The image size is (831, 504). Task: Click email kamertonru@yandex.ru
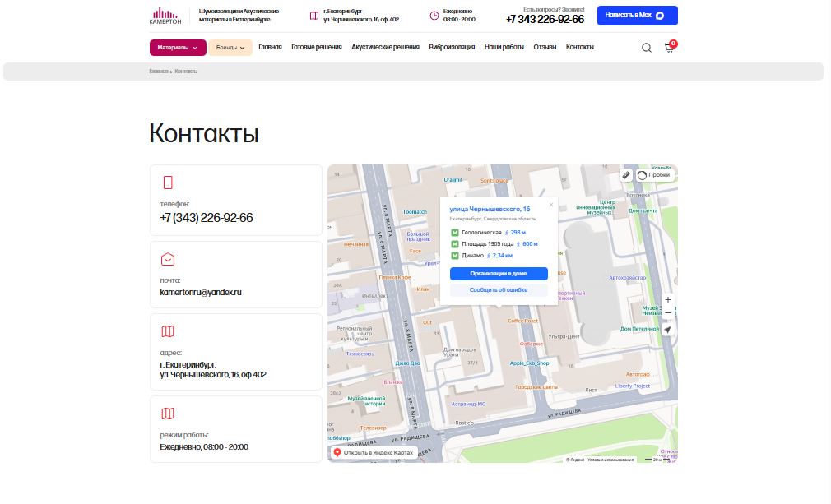(200, 292)
